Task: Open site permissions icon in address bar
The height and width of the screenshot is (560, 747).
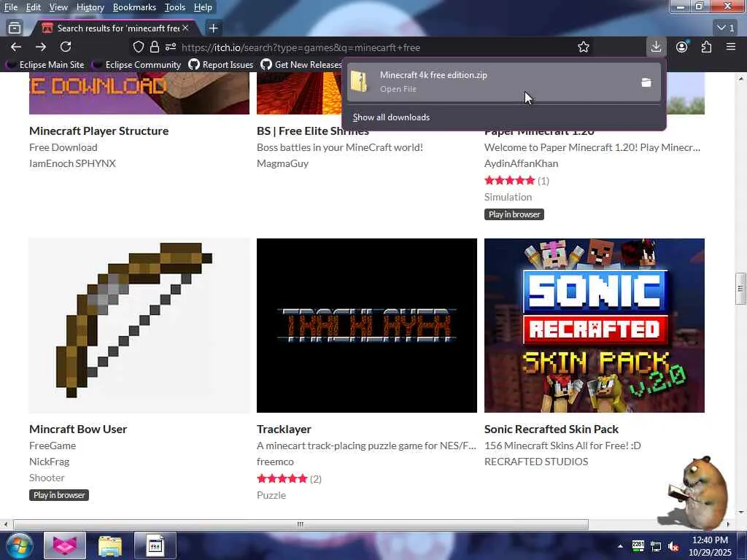Action: click(x=171, y=47)
